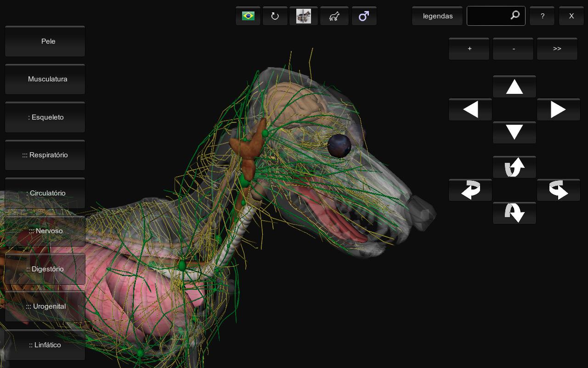
Task: Open the Respiratório menu item
Action: coord(45,155)
